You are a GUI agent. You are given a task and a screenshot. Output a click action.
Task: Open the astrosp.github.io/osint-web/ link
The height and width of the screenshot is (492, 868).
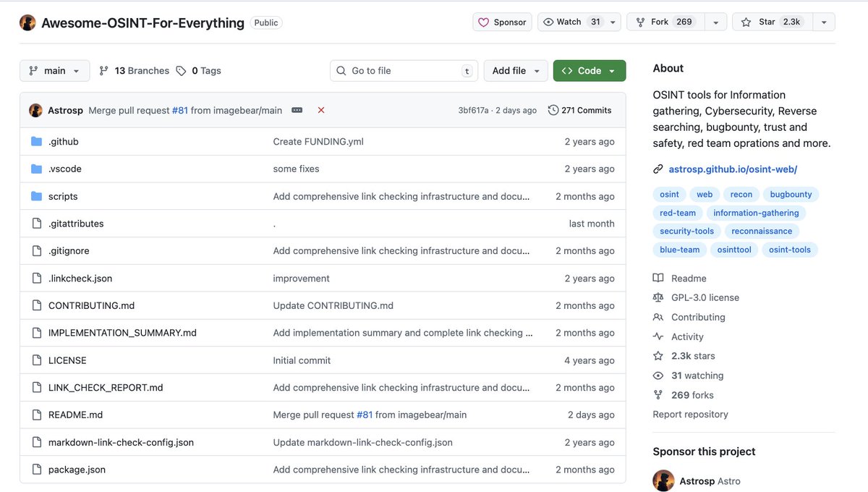[x=733, y=169]
